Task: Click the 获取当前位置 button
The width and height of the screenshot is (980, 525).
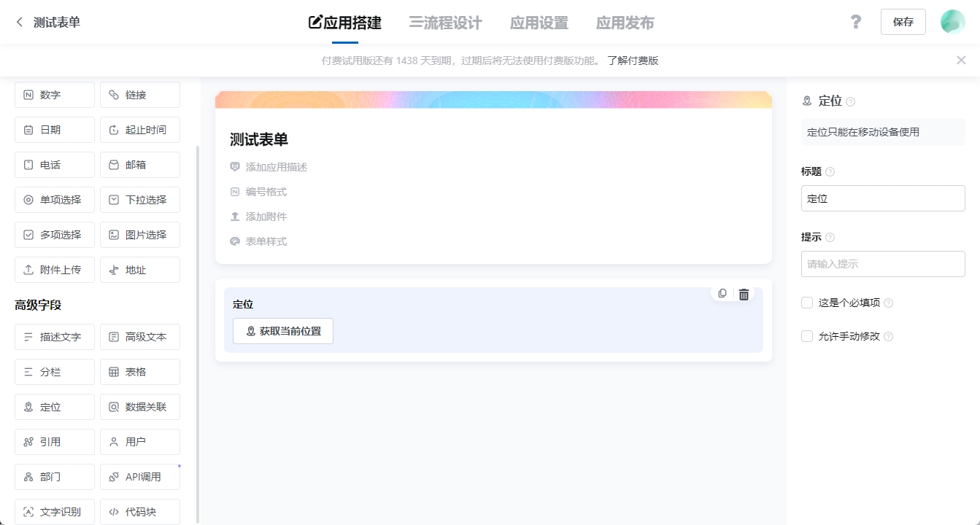Action: coord(283,330)
